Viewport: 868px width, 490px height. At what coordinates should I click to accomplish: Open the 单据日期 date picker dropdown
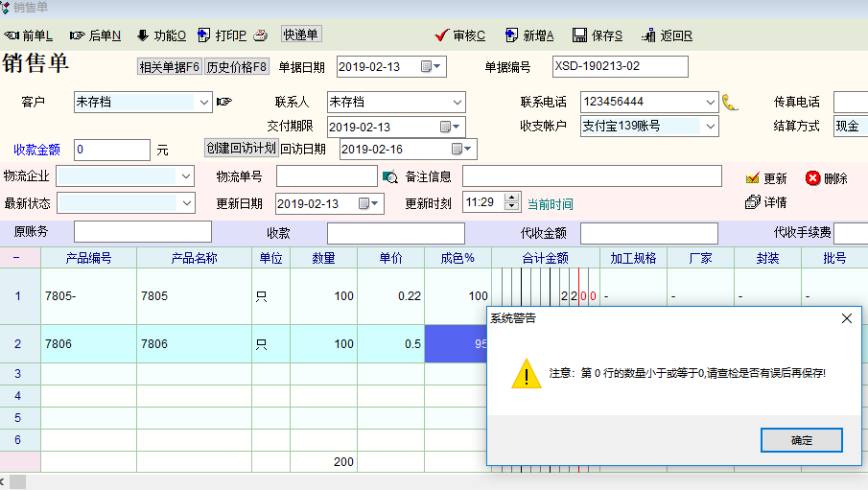(437, 67)
